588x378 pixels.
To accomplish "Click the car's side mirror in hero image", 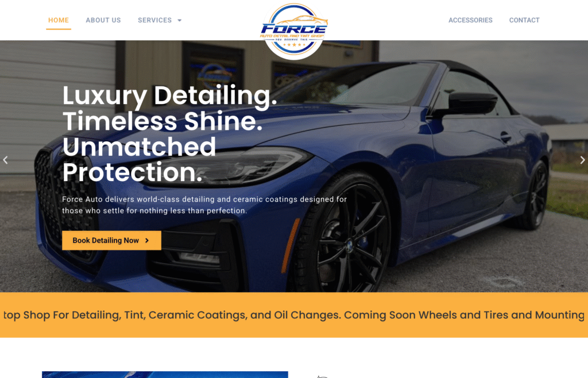I will point(472,103).
